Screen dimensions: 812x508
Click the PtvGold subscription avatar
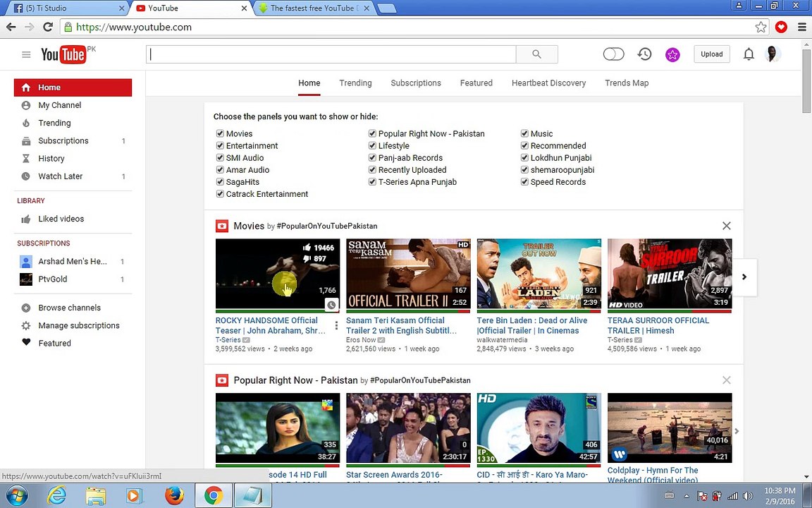pos(26,279)
